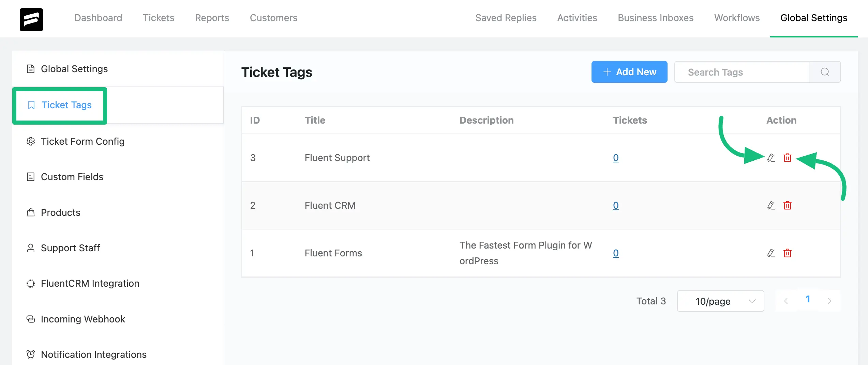Click the Global Settings document icon in sidebar

coord(31,69)
